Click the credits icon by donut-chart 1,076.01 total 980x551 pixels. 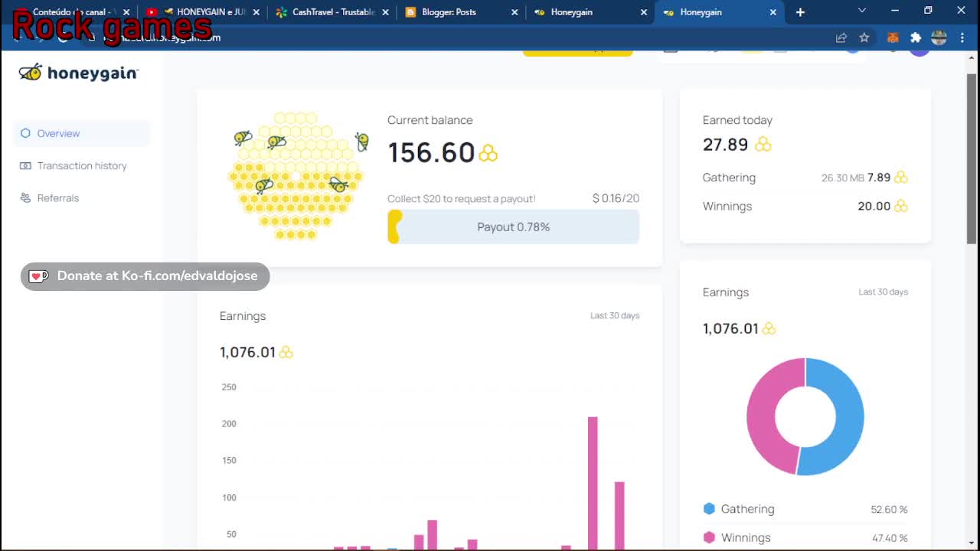(769, 328)
